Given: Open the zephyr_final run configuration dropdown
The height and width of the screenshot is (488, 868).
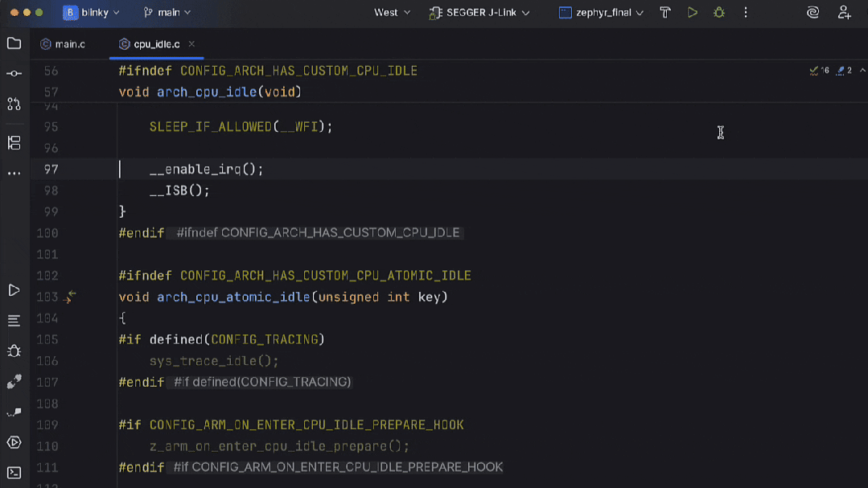Looking at the screenshot, I should 602,13.
